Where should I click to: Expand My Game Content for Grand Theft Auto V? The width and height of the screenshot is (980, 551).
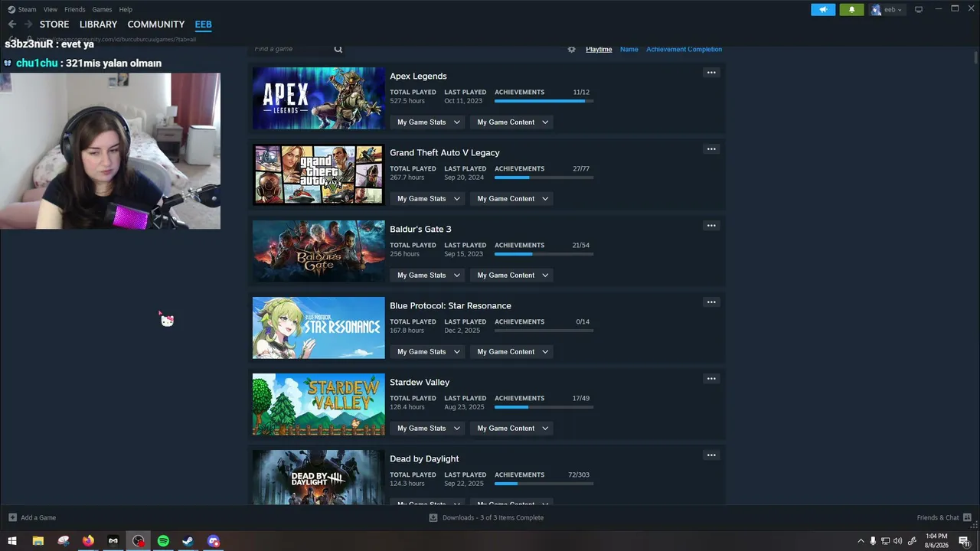click(x=512, y=198)
